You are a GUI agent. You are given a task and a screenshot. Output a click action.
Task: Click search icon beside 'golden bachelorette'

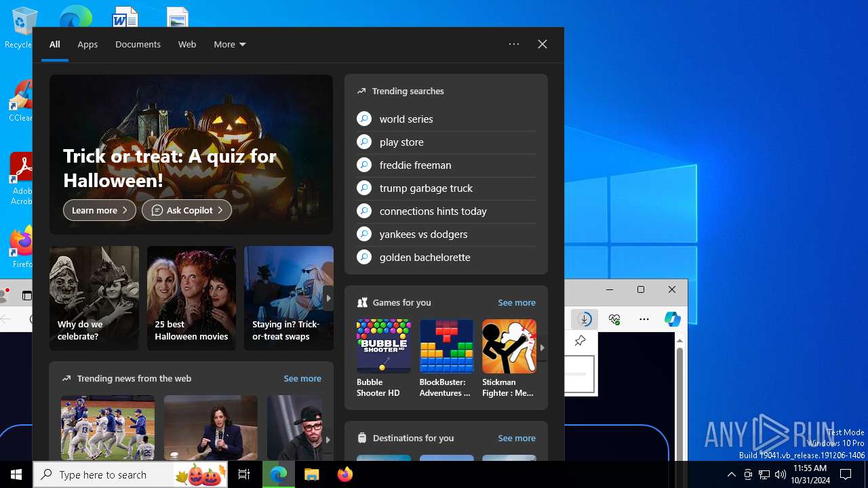coord(364,257)
